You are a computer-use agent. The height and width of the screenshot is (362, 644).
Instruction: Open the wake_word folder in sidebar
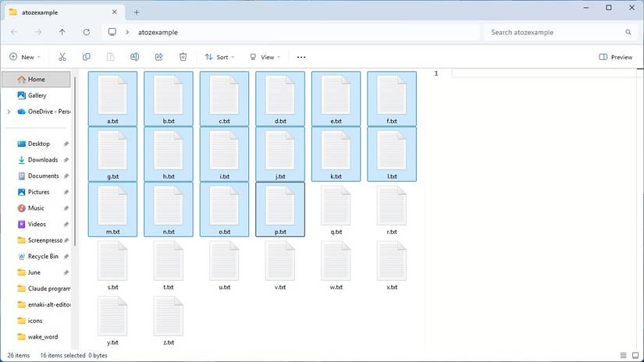pyautogui.click(x=36, y=336)
